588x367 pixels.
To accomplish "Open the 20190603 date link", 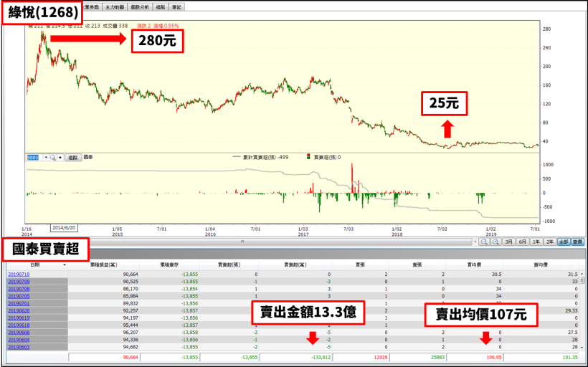I will 19,347.
